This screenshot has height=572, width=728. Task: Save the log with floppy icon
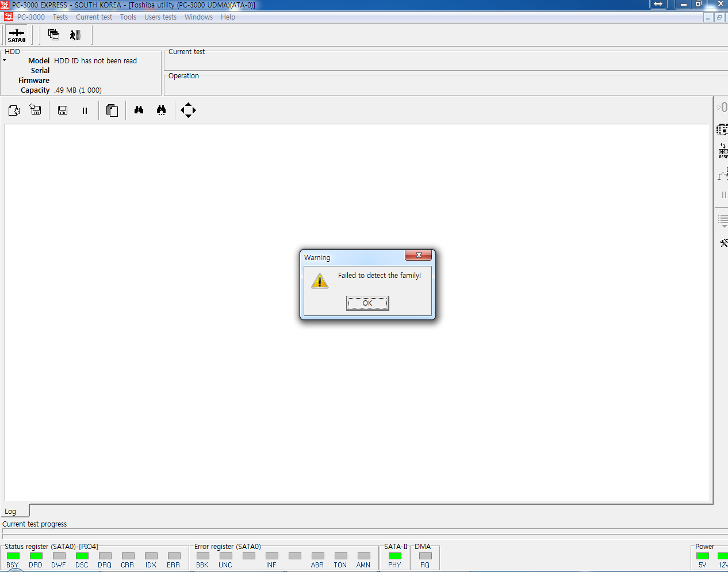(x=63, y=110)
